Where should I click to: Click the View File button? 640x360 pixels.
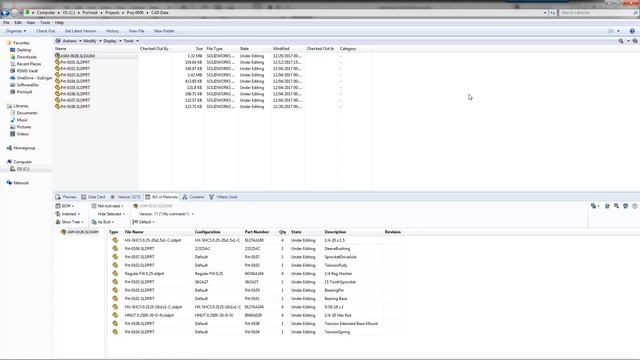tap(136, 31)
